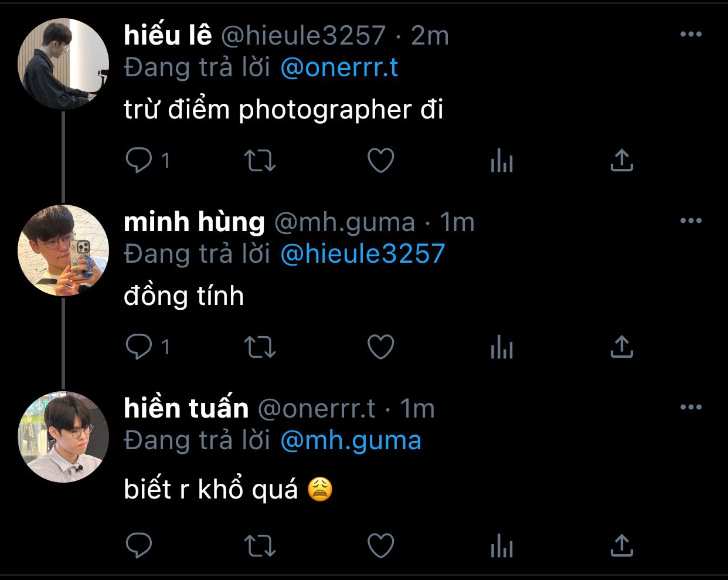Open more options on hiếu lê's tweet
Viewport: 728px width, 580px height.
click(690, 35)
